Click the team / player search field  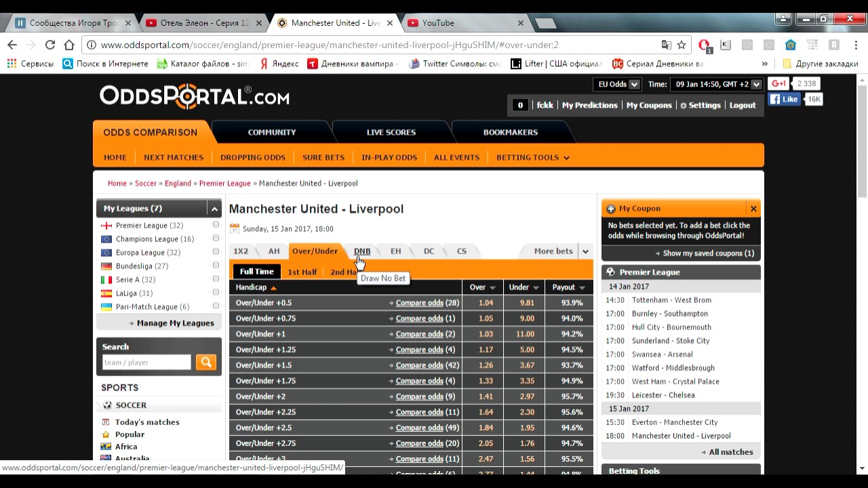[146, 362]
